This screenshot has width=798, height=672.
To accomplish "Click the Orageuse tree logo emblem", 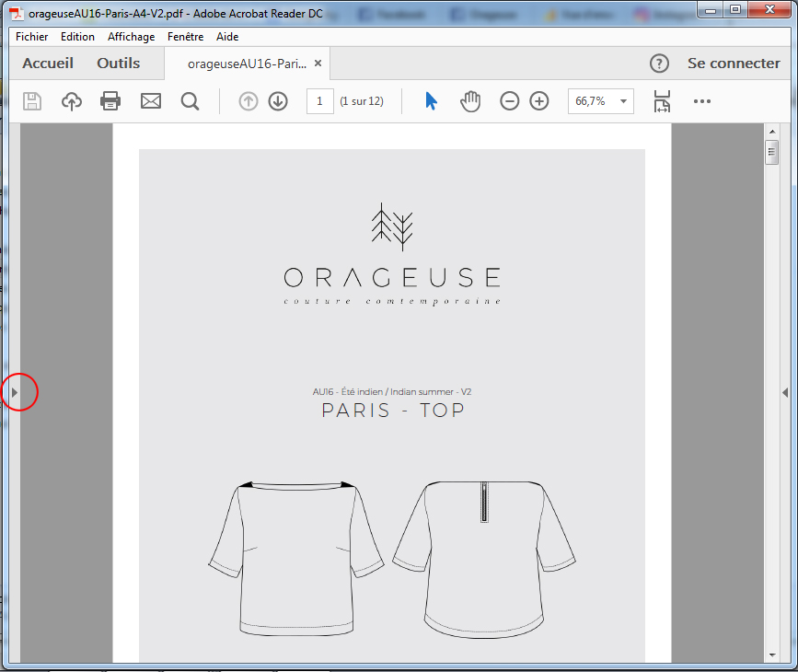I will coord(392,227).
